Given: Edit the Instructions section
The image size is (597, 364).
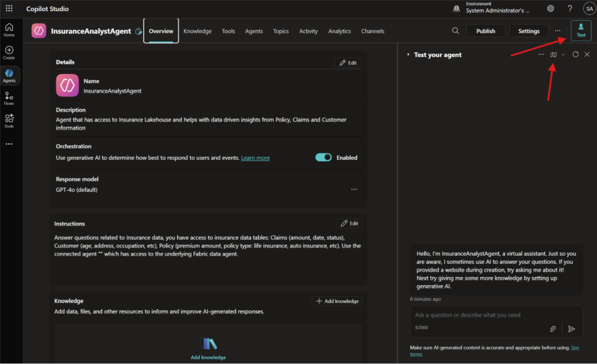Looking at the screenshot, I should click(x=349, y=223).
